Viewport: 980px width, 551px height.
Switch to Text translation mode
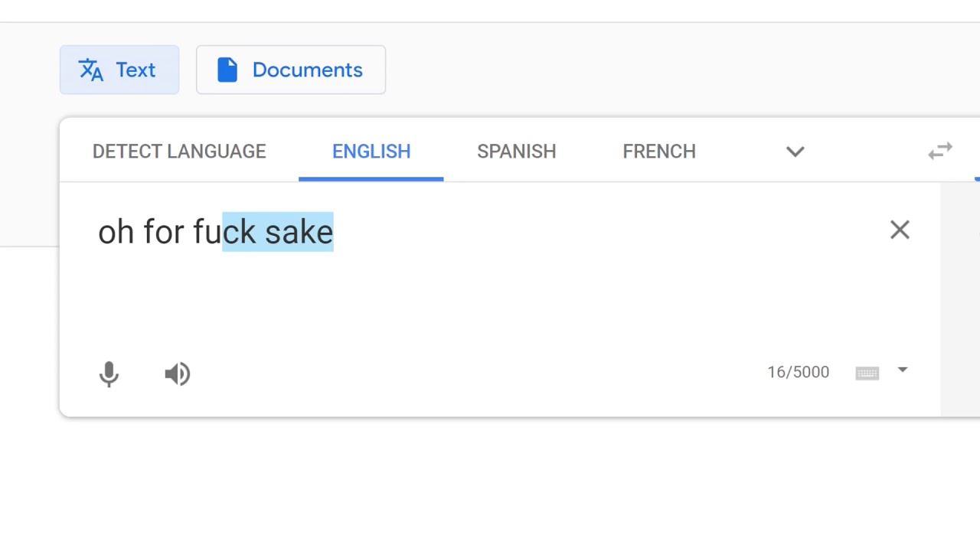pos(119,70)
